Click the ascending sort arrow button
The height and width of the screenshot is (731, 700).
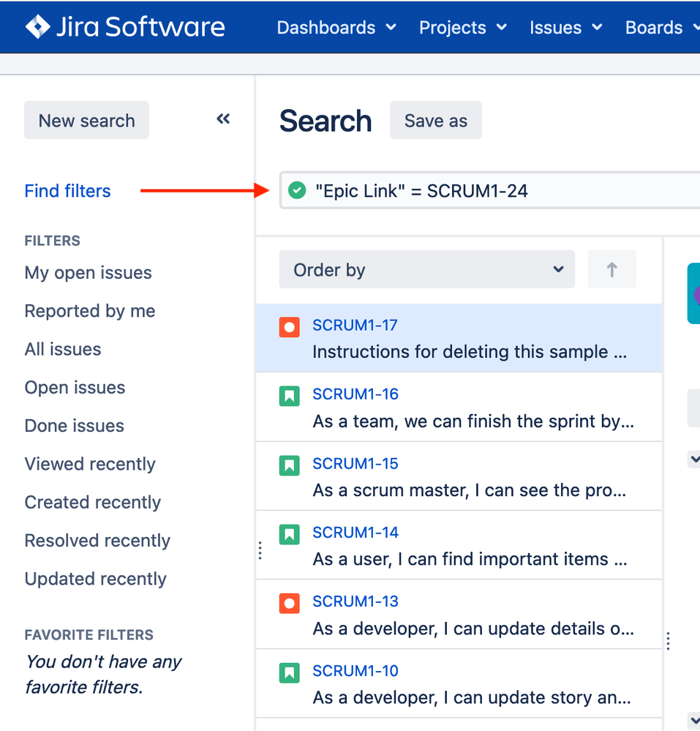click(611, 270)
